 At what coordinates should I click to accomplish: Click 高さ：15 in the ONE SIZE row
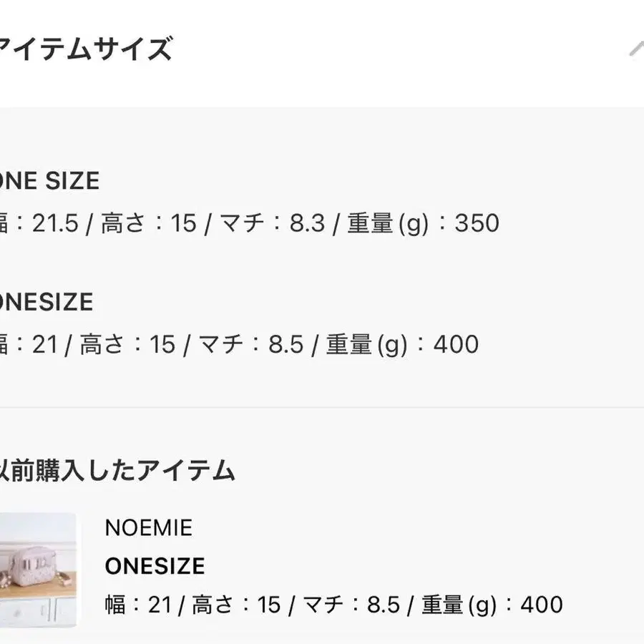(149, 223)
